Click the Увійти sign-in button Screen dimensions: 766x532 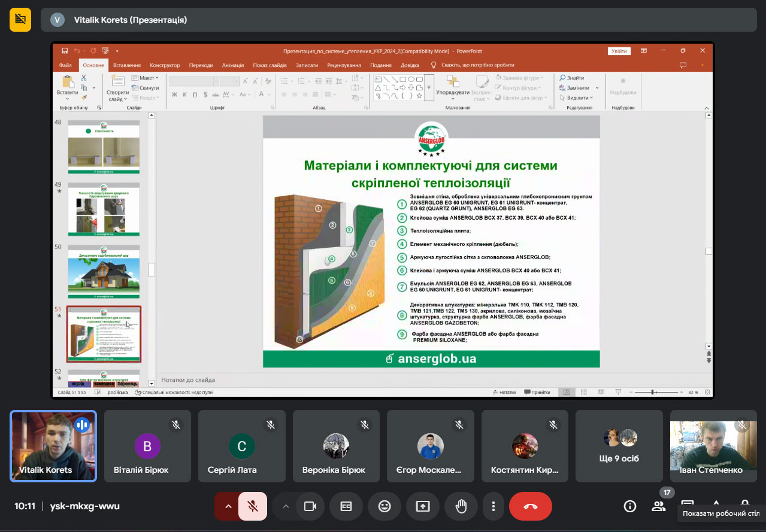619,51
